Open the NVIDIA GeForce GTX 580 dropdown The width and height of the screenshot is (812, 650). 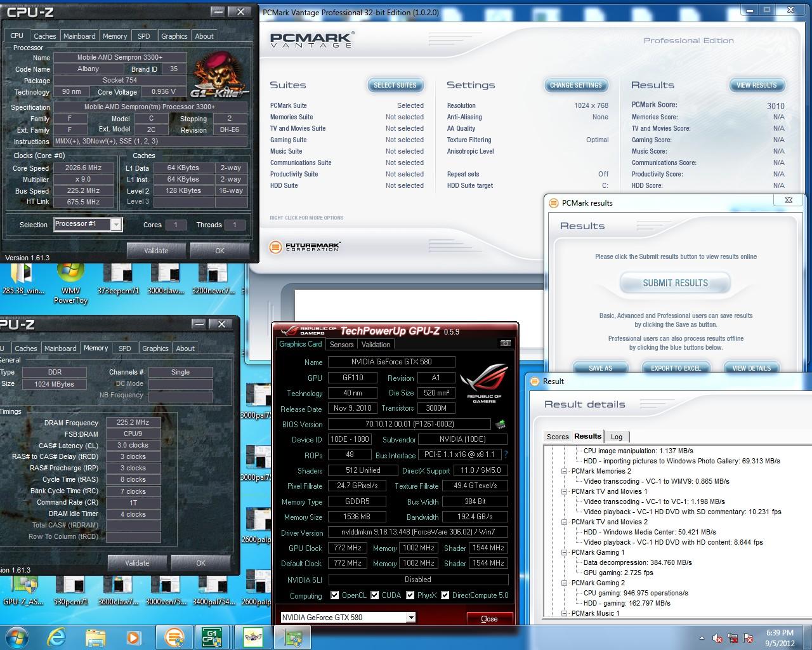click(x=411, y=617)
